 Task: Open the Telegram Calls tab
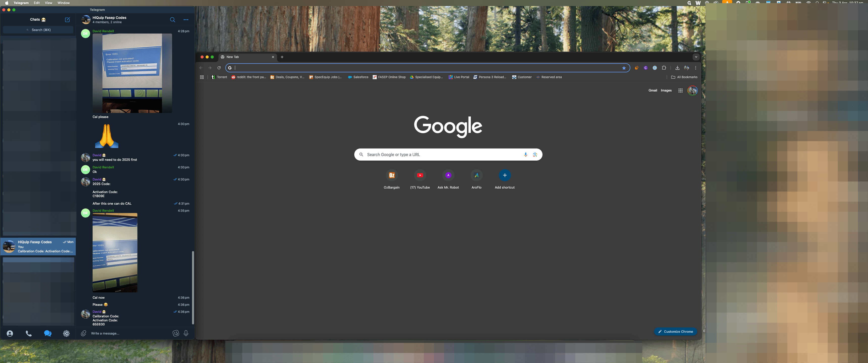[x=29, y=333]
